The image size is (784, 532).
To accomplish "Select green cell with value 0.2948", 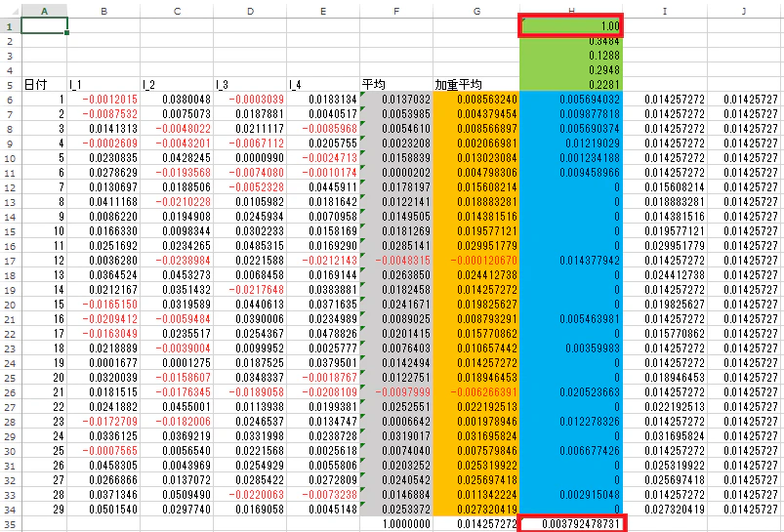I will click(571, 70).
